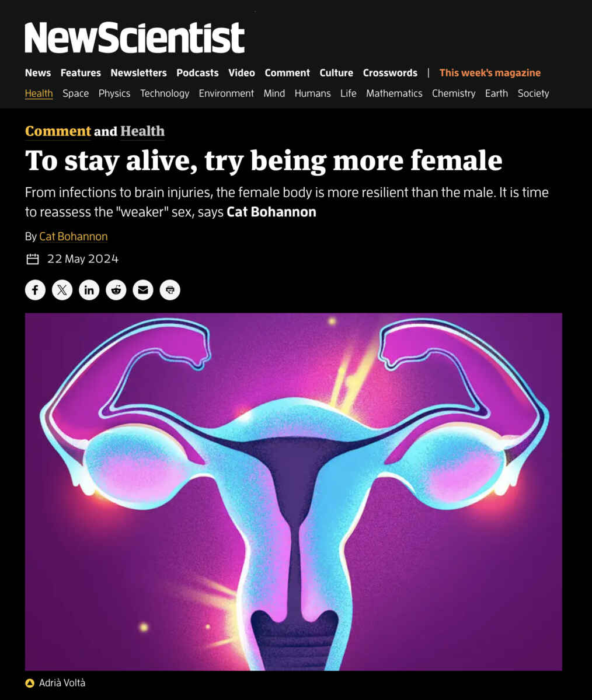Click the uterus illustration image

click(294, 492)
